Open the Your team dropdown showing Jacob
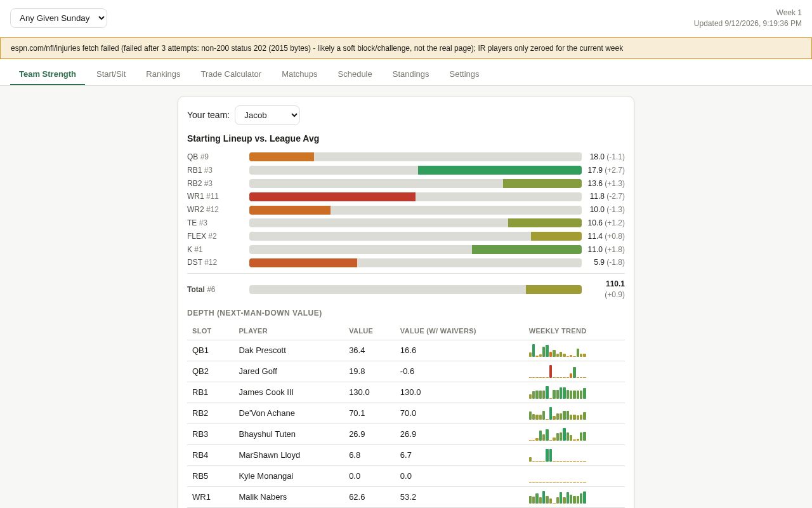Image resolution: width=812 pixels, height=508 pixels. (267, 115)
